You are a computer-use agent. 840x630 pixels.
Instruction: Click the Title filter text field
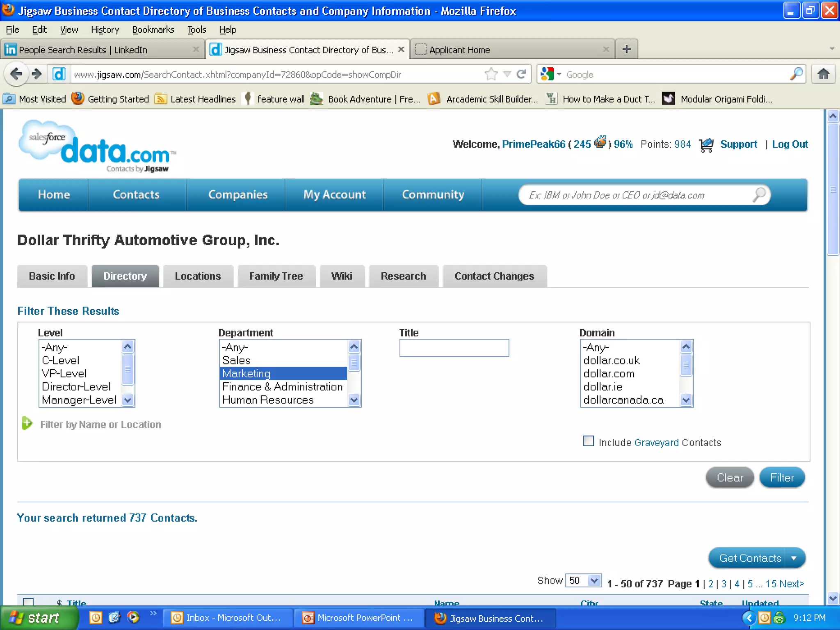[x=454, y=348]
